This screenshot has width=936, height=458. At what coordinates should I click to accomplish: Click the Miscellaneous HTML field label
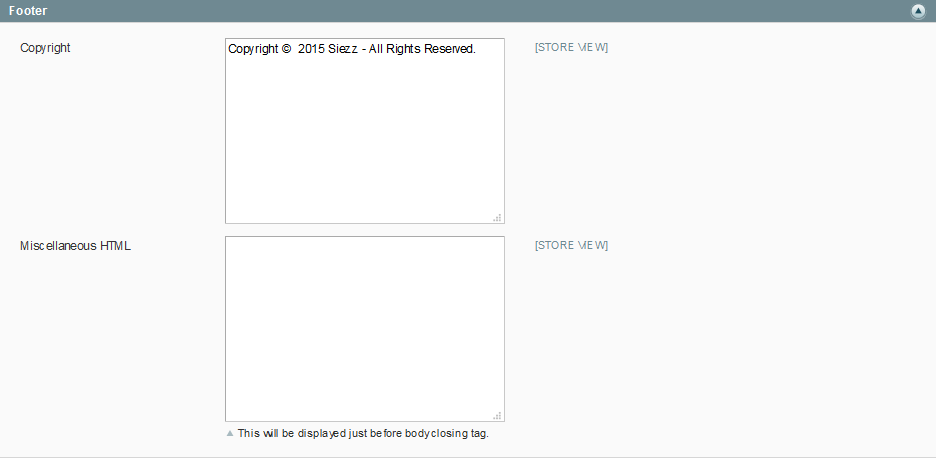75,245
